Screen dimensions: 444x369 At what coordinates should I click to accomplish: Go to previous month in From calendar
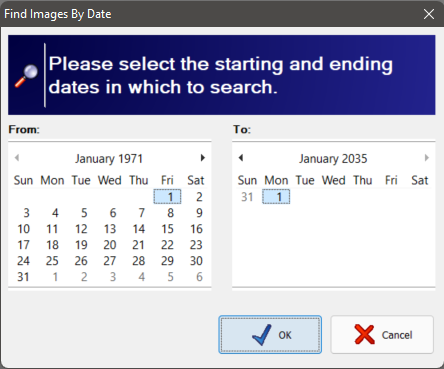click(17, 158)
